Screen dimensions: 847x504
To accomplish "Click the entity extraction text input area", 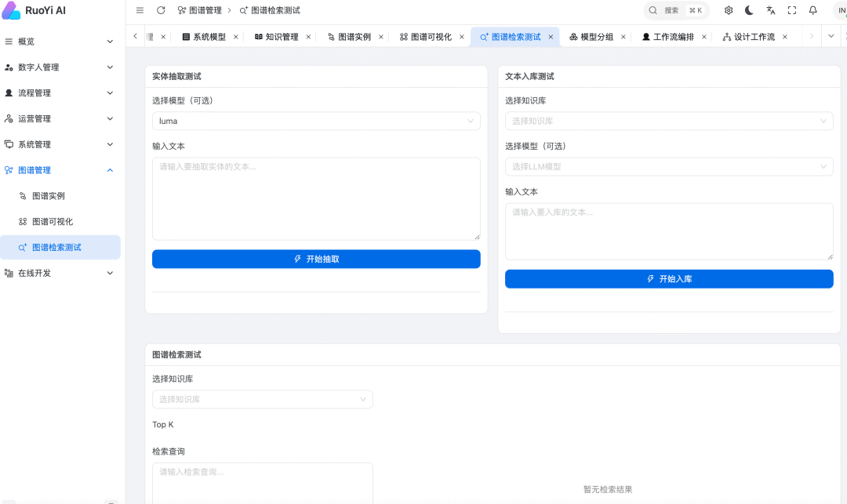I will pos(316,198).
